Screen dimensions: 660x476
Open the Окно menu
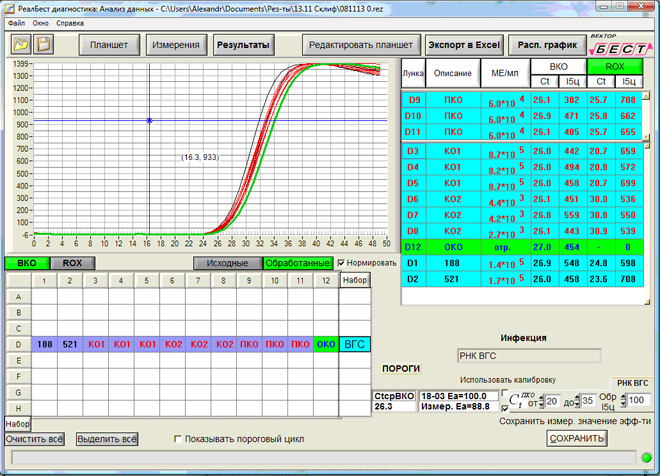pos(40,23)
